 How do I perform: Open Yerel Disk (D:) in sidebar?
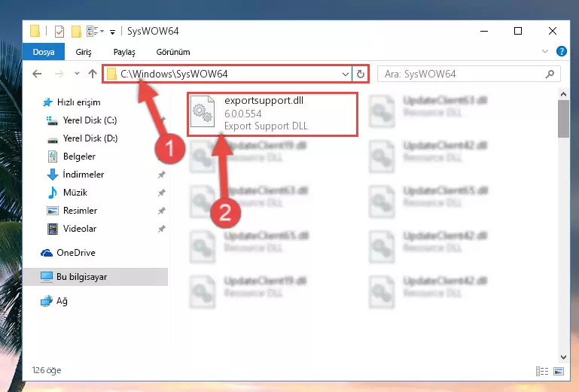90,138
